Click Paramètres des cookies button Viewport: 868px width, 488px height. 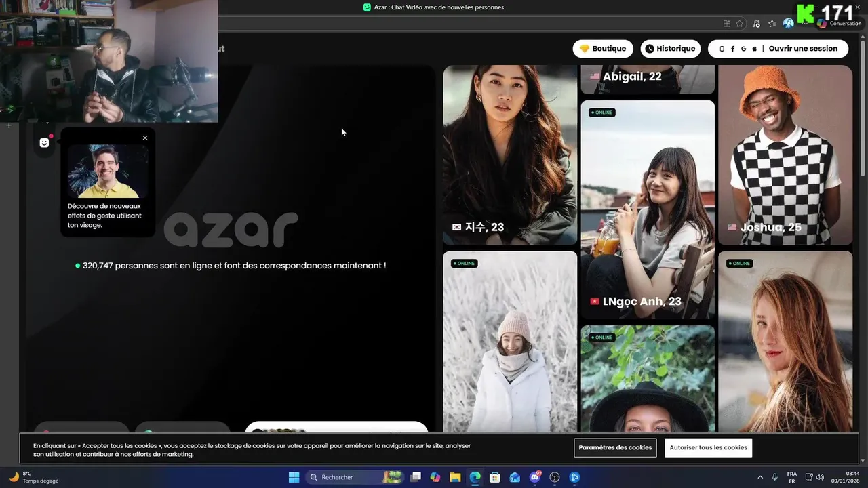click(616, 447)
